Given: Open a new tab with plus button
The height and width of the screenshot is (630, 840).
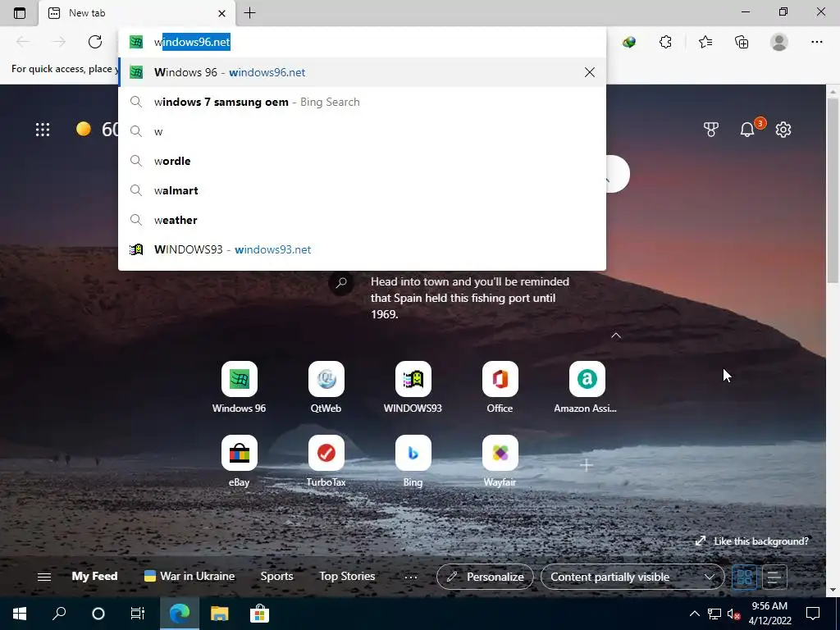Looking at the screenshot, I should (249, 13).
